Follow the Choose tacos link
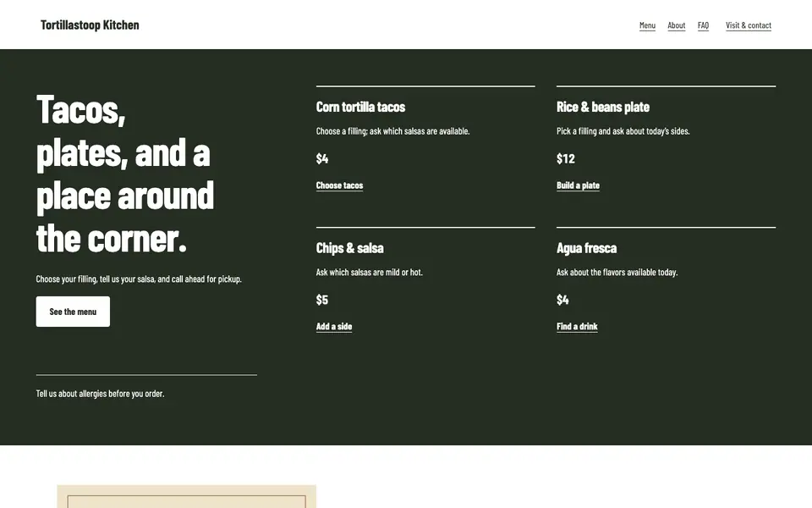The height and width of the screenshot is (508, 812). 340,185
